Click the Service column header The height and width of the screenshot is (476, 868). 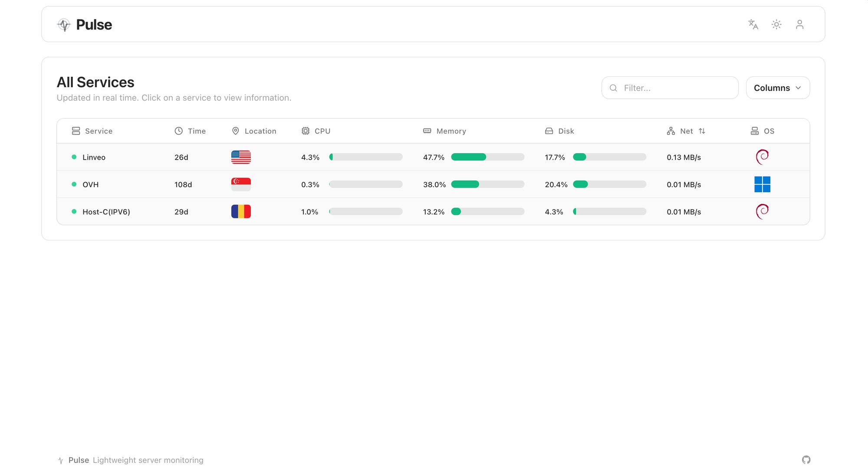point(99,131)
